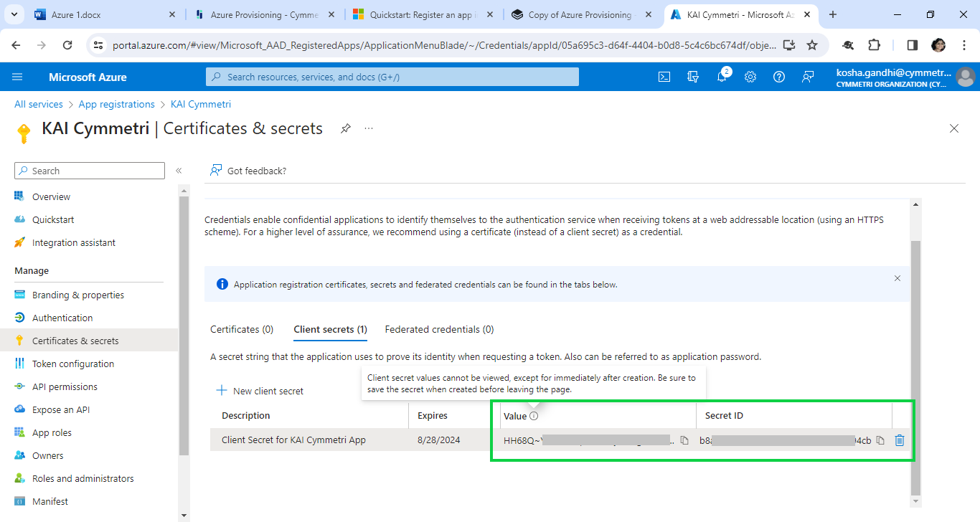Click the Azure search resources field
This screenshot has width=980, height=522.
(392, 77)
